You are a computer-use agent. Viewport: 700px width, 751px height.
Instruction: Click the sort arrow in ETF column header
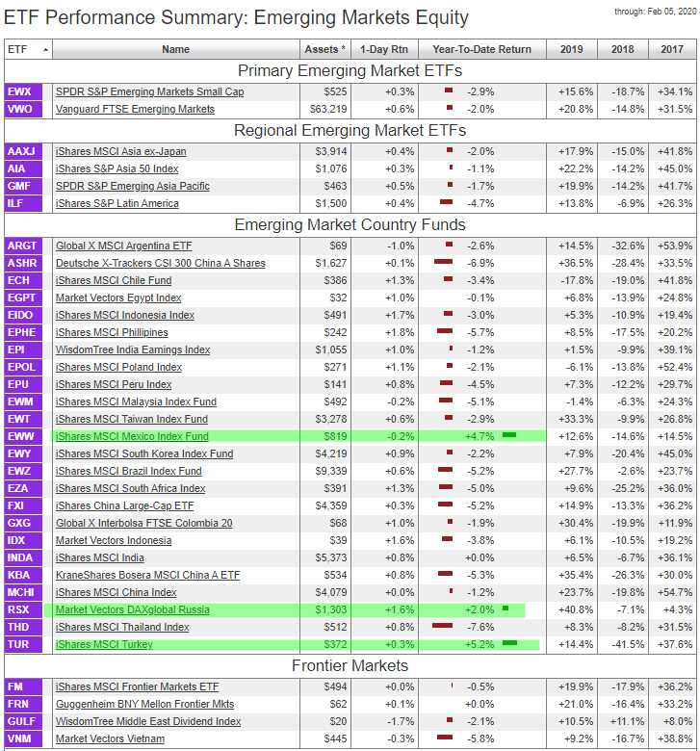point(45,49)
